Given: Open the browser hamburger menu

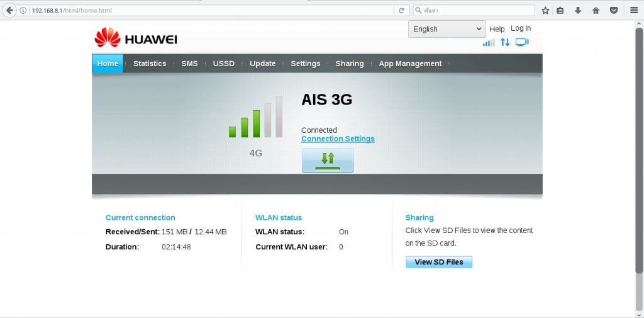Looking at the screenshot, I should [634, 11].
